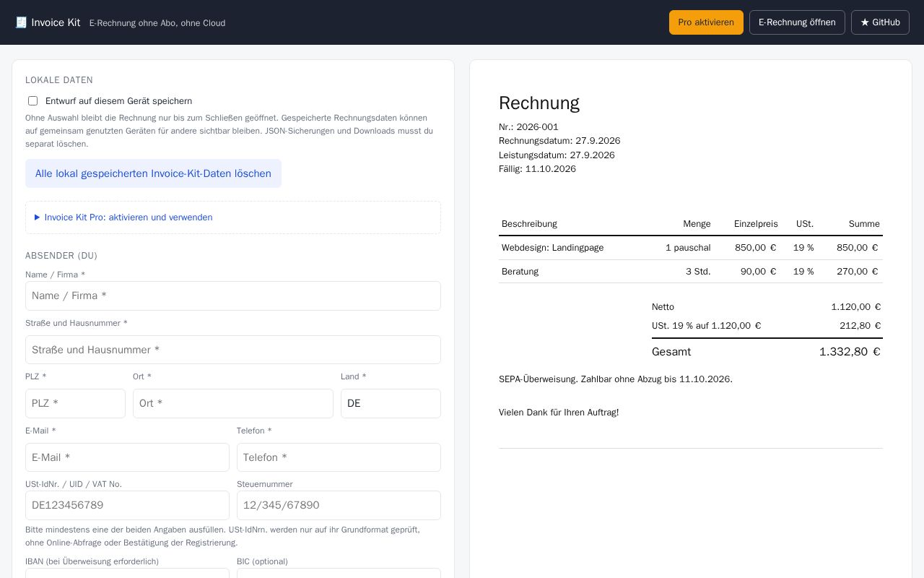The width and height of the screenshot is (924, 578).
Task: Click the Steuernummer input field
Action: click(x=339, y=505)
